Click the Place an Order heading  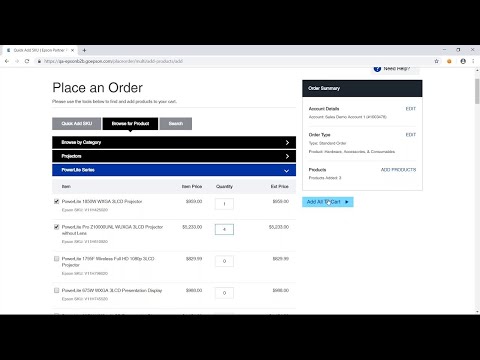(x=98, y=88)
